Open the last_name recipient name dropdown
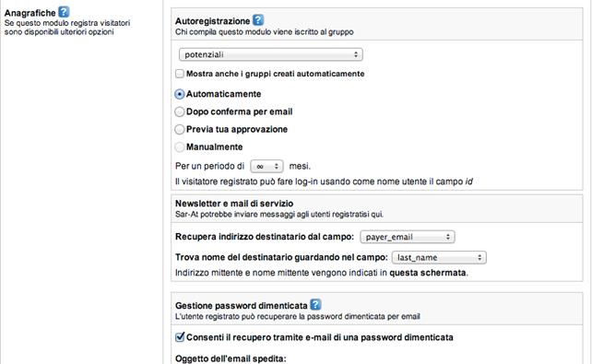 click(439, 258)
